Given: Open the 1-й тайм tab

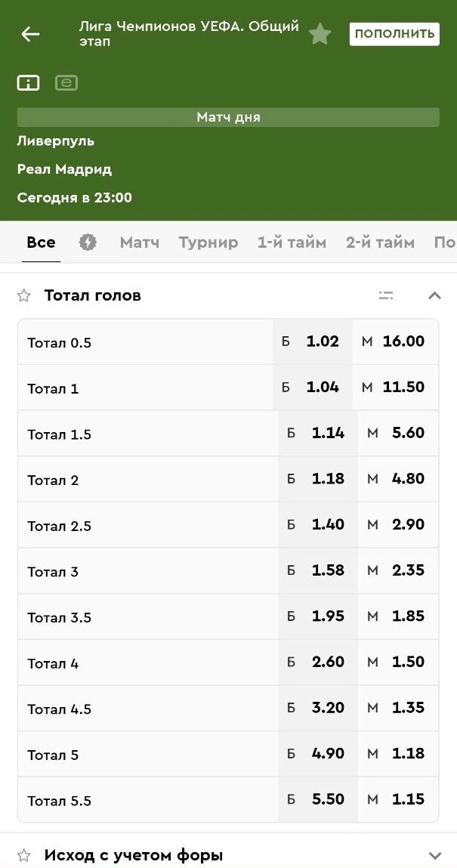Looking at the screenshot, I should click(x=292, y=242).
